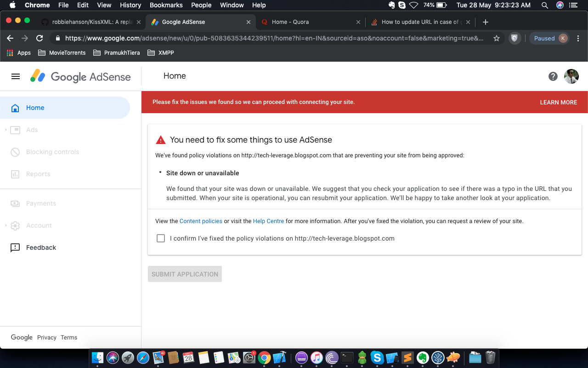Viewport: 588px width, 368px height.
Task: Select Home in the AdSense sidebar
Action: tap(35, 107)
